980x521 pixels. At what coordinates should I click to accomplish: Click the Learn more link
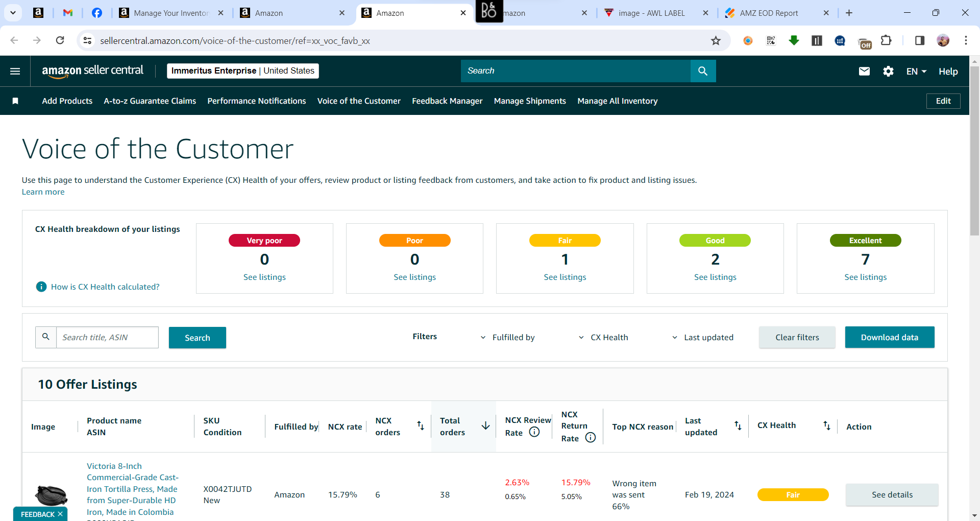pos(43,192)
